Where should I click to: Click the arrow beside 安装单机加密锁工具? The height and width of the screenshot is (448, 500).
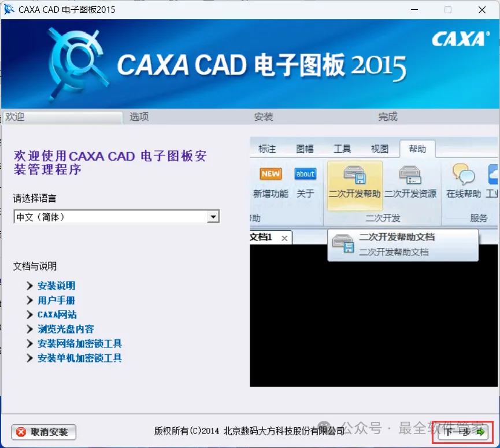(29, 358)
